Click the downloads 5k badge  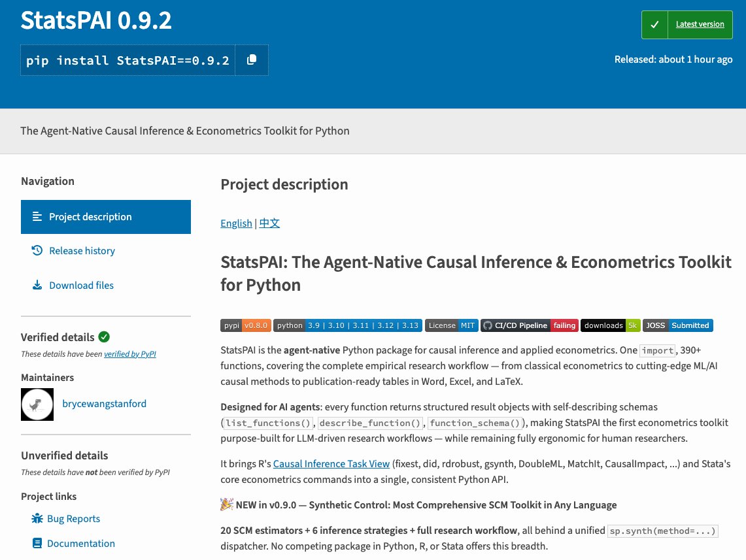(x=611, y=325)
